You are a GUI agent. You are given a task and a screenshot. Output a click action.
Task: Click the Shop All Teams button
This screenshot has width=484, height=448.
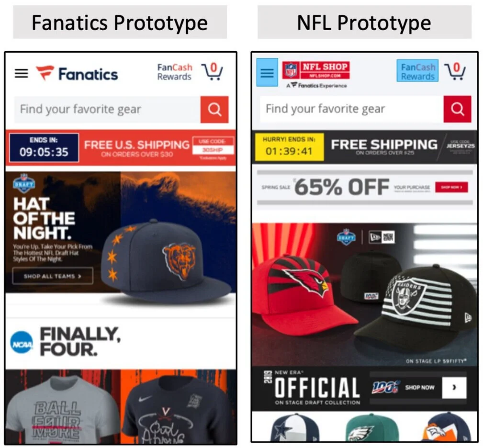53,276
